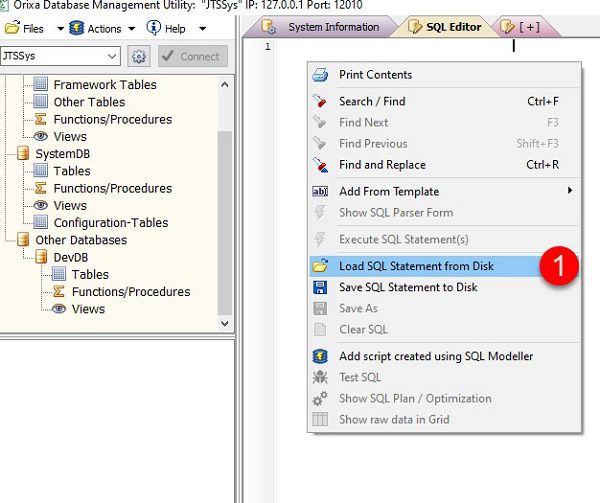Click the Help info icon

[153, 28]
